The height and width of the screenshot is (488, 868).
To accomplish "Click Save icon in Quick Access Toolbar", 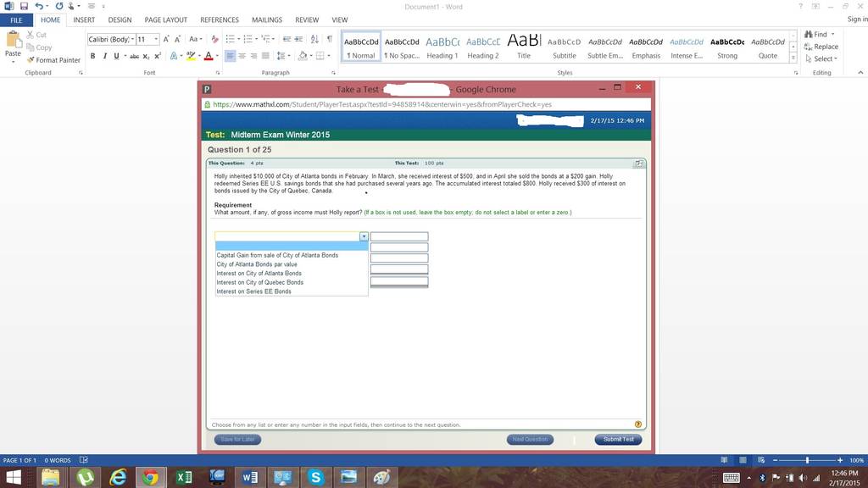I will click(24, 6).
